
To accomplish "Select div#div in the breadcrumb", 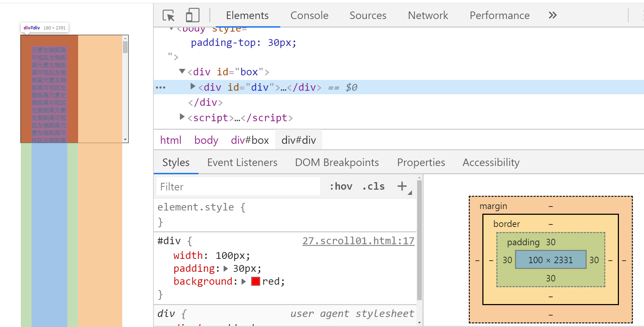I will 299,140.
